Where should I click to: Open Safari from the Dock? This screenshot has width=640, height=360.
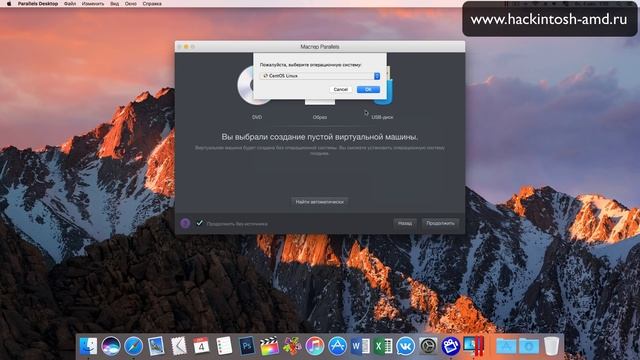point(133,346)
